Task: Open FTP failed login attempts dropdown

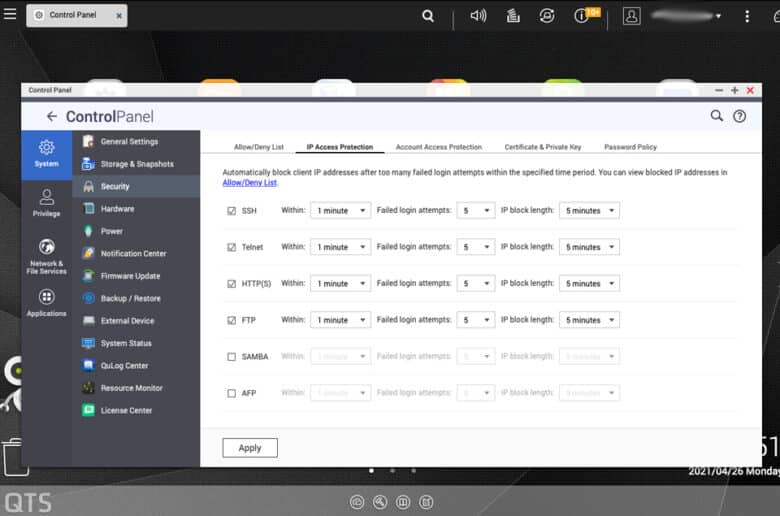Action: (476, 320)
